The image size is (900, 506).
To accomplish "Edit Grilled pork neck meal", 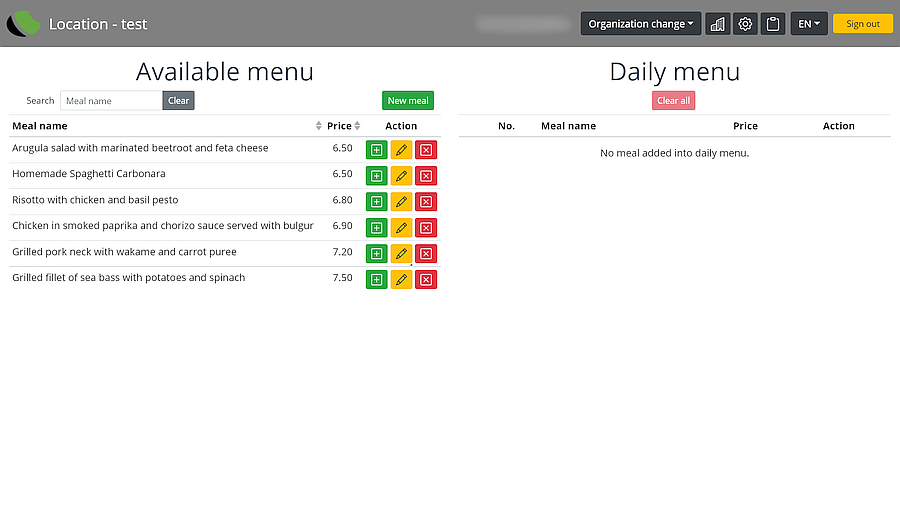I will (401, 254).
